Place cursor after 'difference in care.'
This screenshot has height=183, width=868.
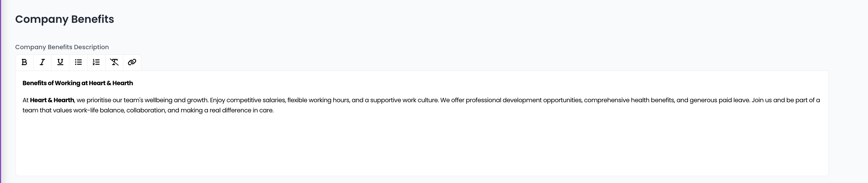coord(274,110)
